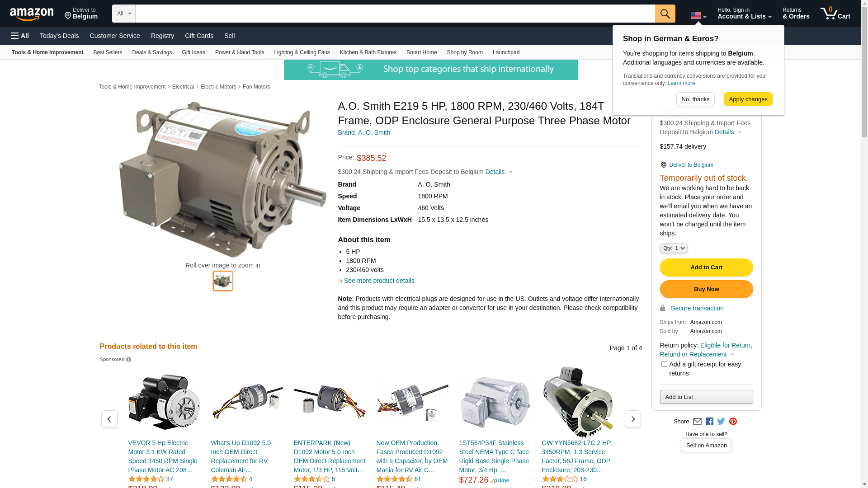Share via Pinterest icon
The height and width of the screenshot is (488, 868).
click(733, 422)
